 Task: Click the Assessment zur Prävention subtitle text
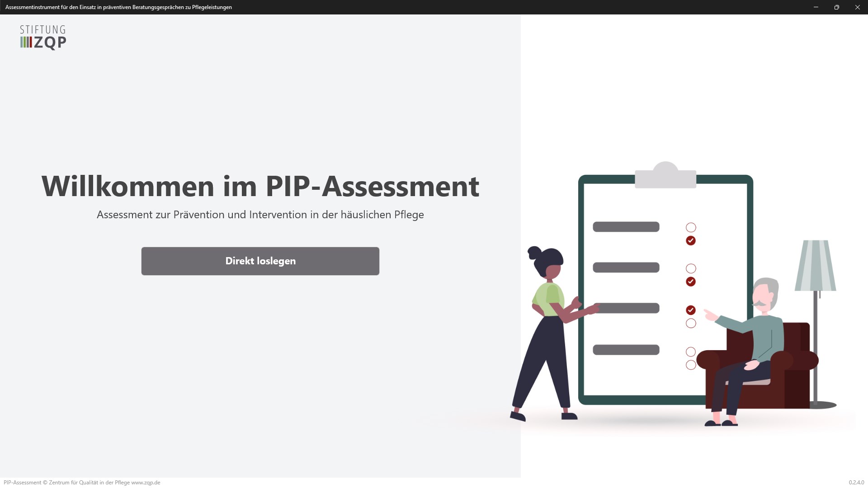tap(260, 215)
